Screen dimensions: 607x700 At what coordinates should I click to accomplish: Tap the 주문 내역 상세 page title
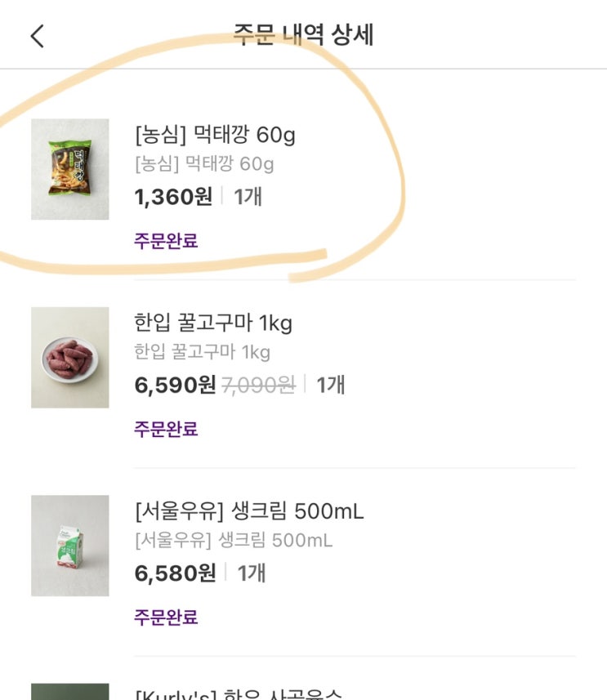303,36
